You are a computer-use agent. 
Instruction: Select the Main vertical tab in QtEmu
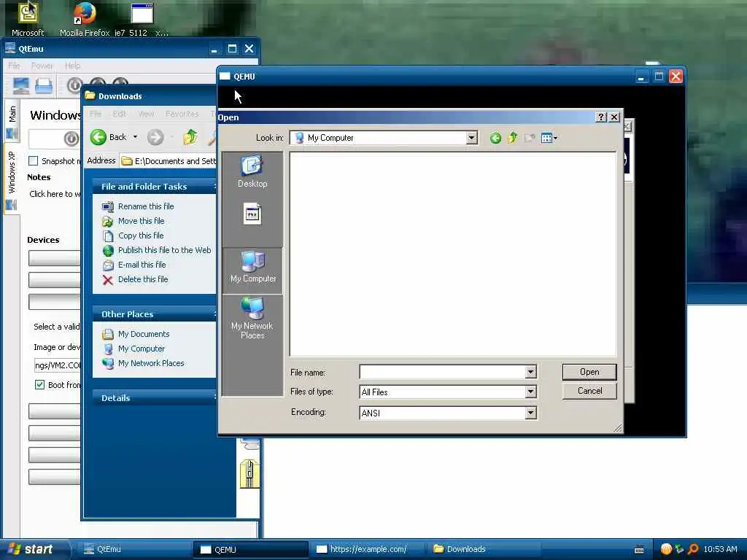tap(12, 122)
